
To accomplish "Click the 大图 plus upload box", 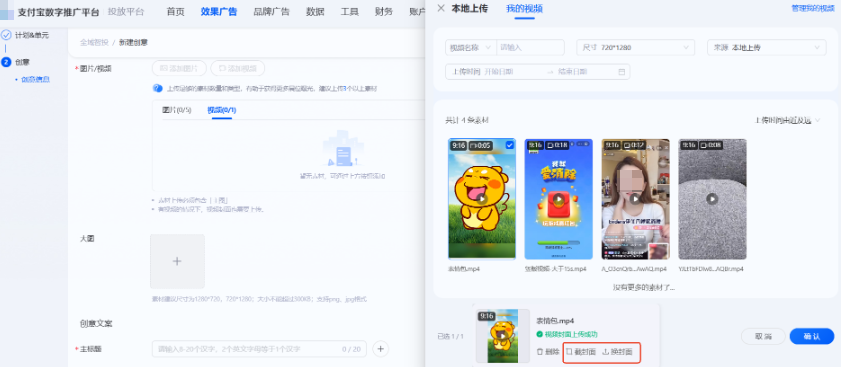I will (x=177, y=261).
